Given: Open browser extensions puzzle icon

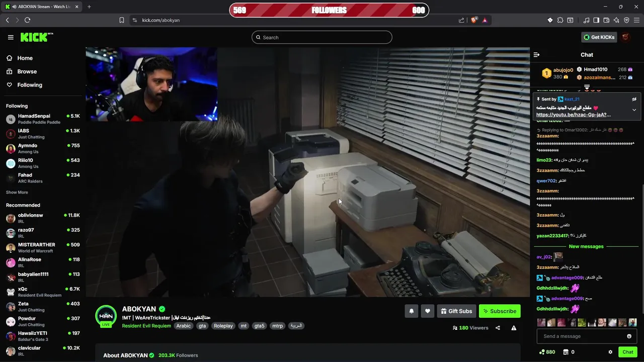Looking at the screenshot, I should pos(560,20).
